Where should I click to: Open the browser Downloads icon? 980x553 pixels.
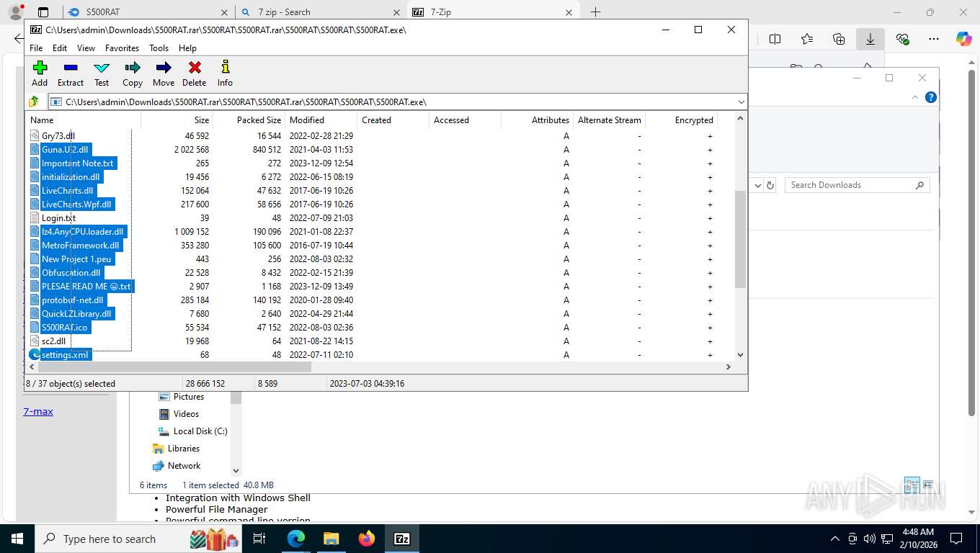pyautogui.click(x=870, y=39)
